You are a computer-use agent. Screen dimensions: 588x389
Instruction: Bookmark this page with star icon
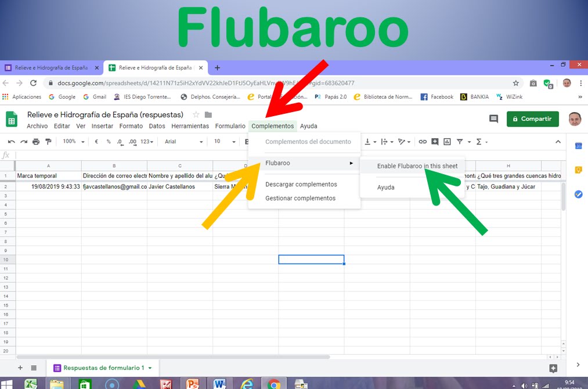[516, 83]
